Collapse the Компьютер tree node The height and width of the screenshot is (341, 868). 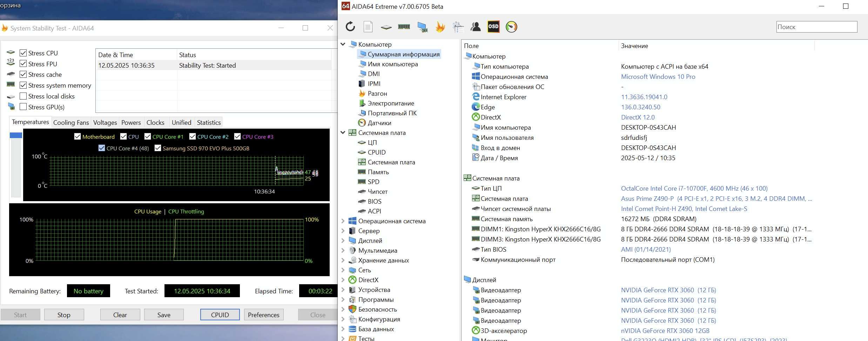[x=343, y=45]
